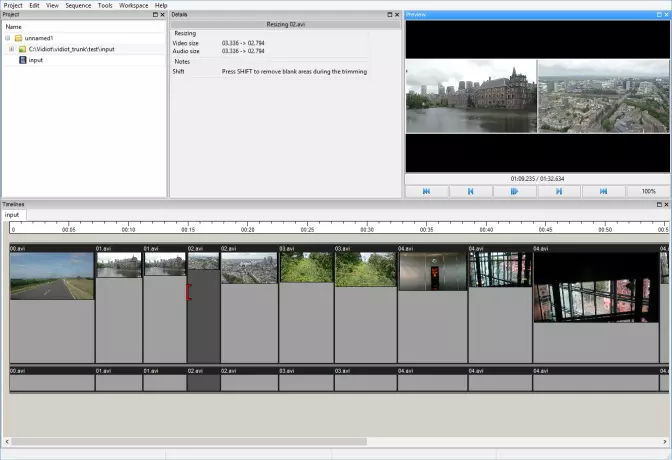Switch to the input timeline tab

click(x=12, y=215)
